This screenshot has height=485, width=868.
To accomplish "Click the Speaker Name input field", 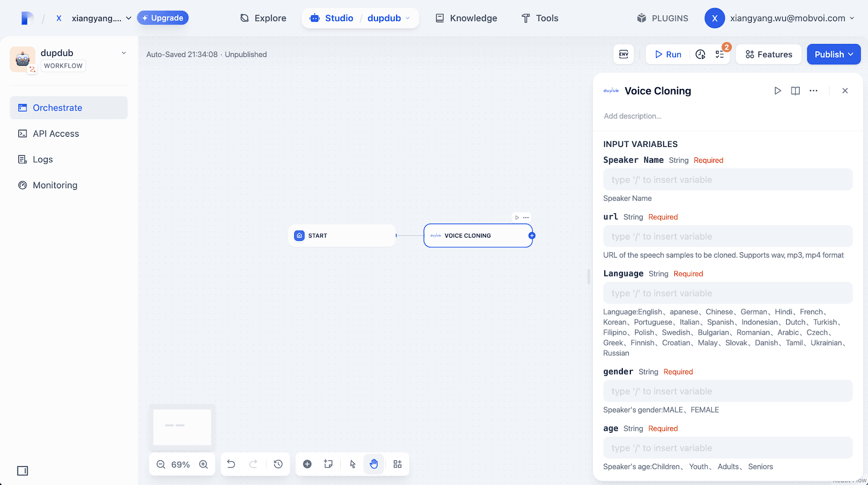I will (x=727, y=180).
